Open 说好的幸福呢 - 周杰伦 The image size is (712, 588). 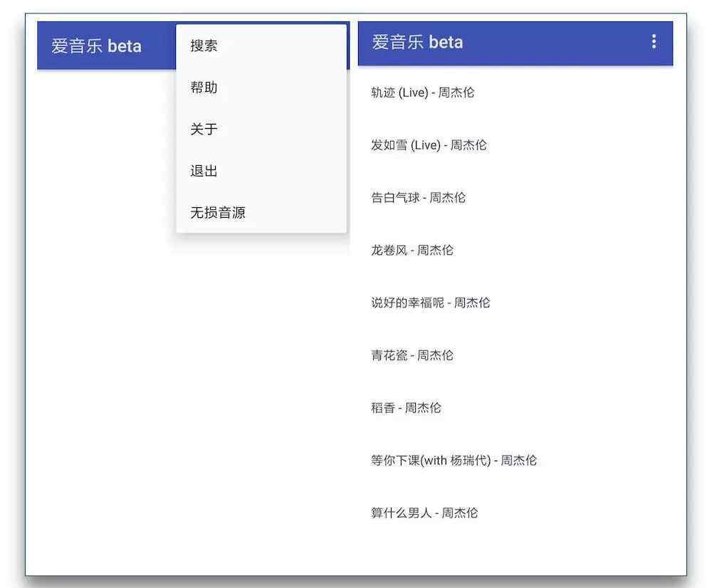(x=515, y=303)
